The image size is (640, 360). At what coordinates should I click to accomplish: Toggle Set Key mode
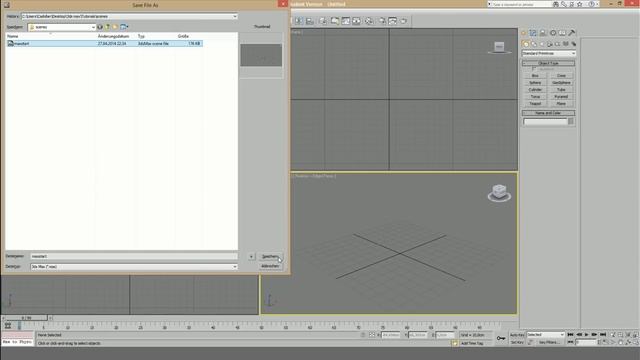click(x=517, y=342)
